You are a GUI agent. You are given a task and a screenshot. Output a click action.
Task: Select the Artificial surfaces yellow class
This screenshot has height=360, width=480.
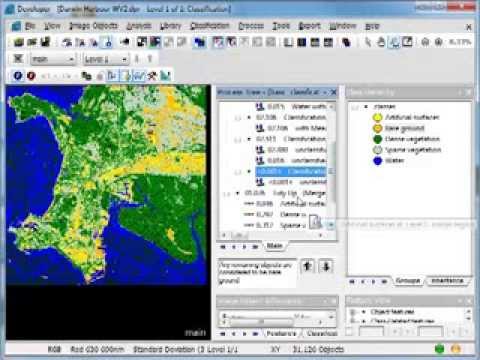(x=406, y=117)
